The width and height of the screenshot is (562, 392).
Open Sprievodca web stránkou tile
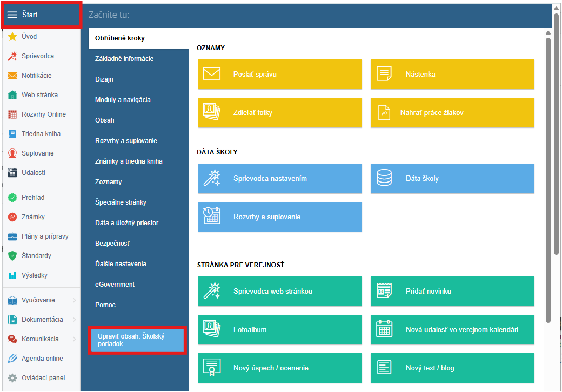point(280,291)
